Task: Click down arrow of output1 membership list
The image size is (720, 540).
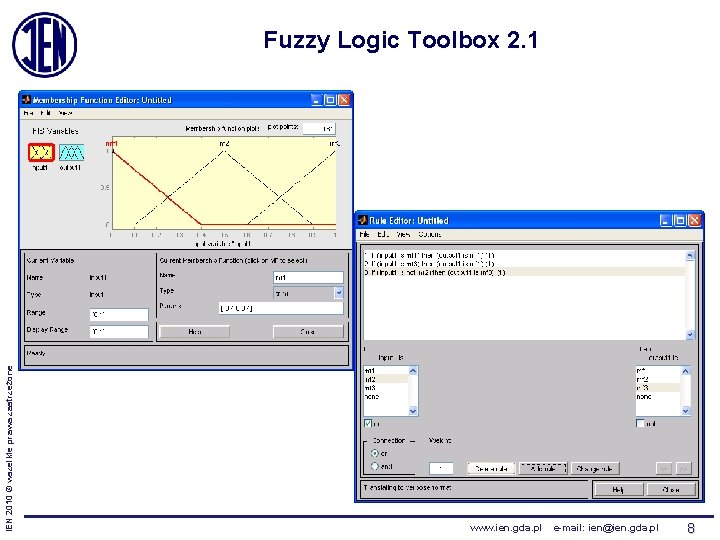Action: 686,411
